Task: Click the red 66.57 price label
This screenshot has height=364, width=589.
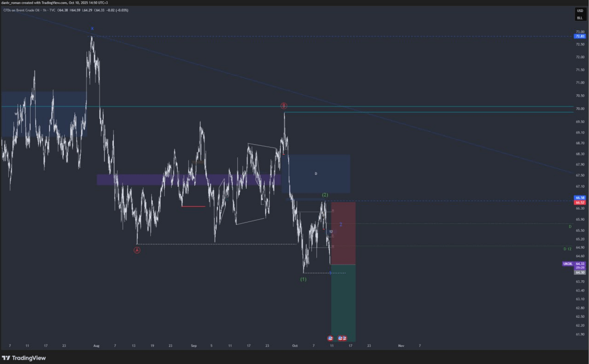Action: point(579,203)
